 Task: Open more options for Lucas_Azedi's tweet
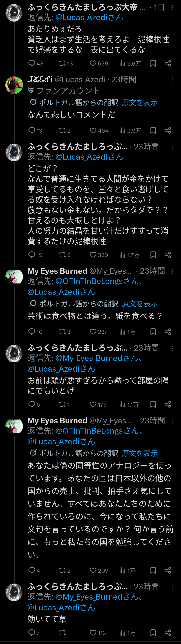[172, 80]
